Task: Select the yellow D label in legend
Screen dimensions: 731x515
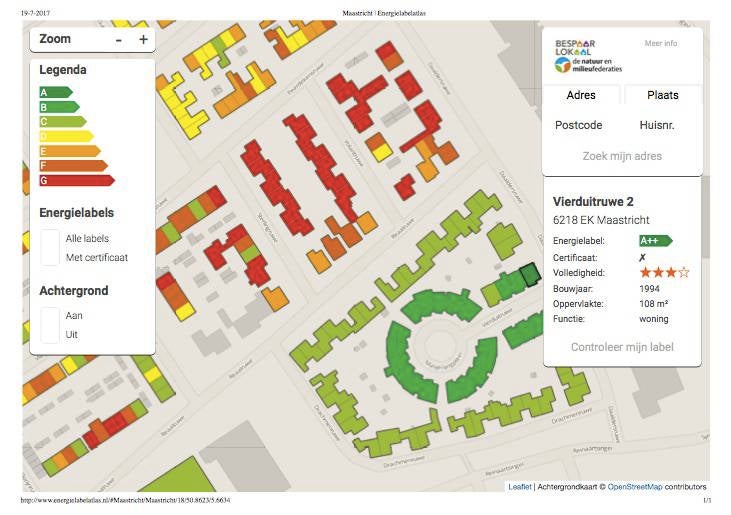Action: [66, 137]
